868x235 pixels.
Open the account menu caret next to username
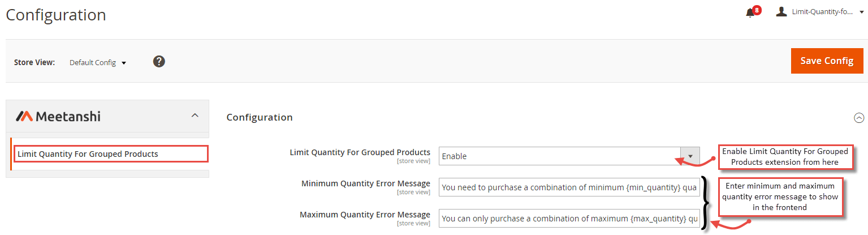pos(861,12)
